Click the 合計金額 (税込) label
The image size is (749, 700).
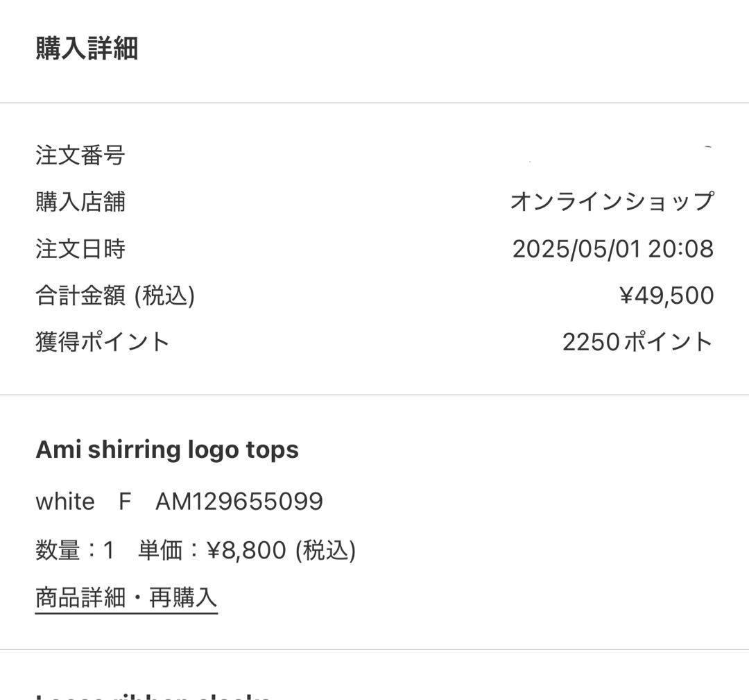(x=116, y=295)
